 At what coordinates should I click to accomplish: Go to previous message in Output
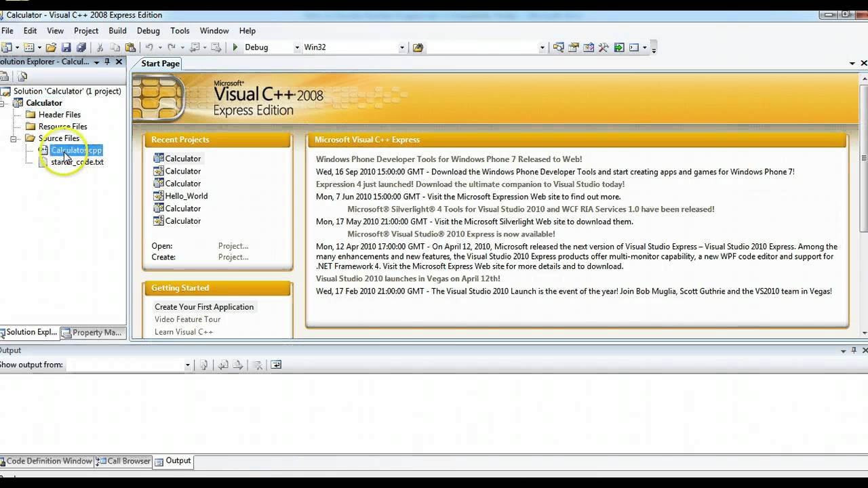coord(223,365)
